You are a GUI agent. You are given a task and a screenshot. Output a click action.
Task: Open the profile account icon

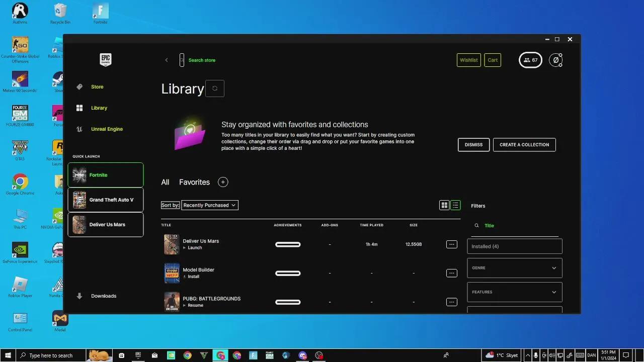coord(555,60)
